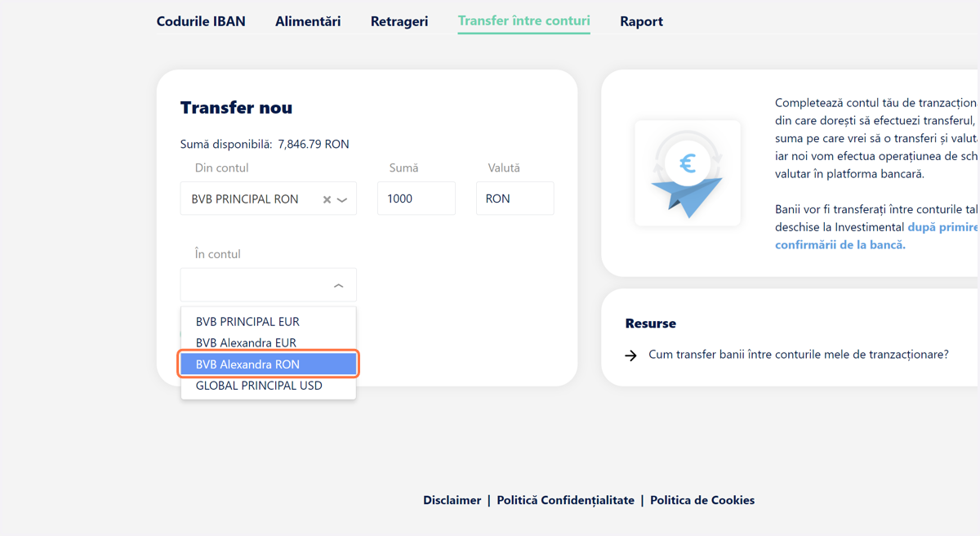Choose BVB Alexandra EUR option
The width and height of the screenshot is (980, 536).
click(269, 343)
